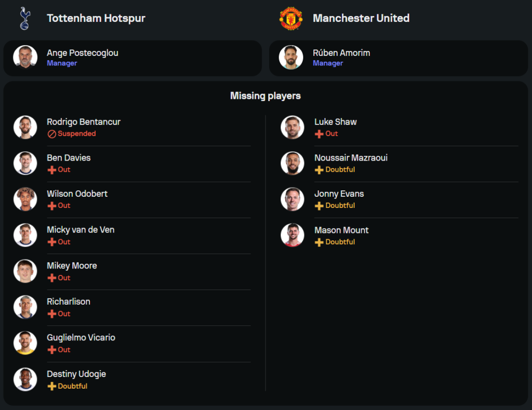Click the suspended icon under Rodrigo Bentancur
Screen dimensions: 532x410
coord(52,134)
